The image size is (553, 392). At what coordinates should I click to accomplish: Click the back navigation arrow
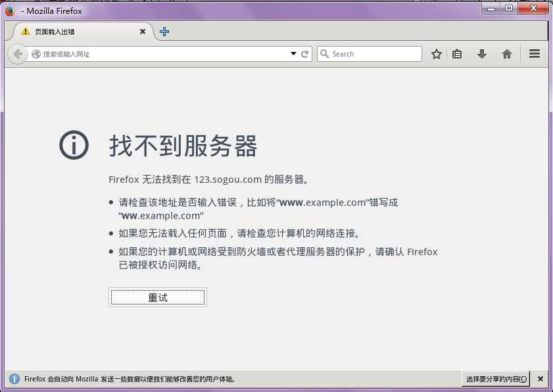[x=18, y=54]
